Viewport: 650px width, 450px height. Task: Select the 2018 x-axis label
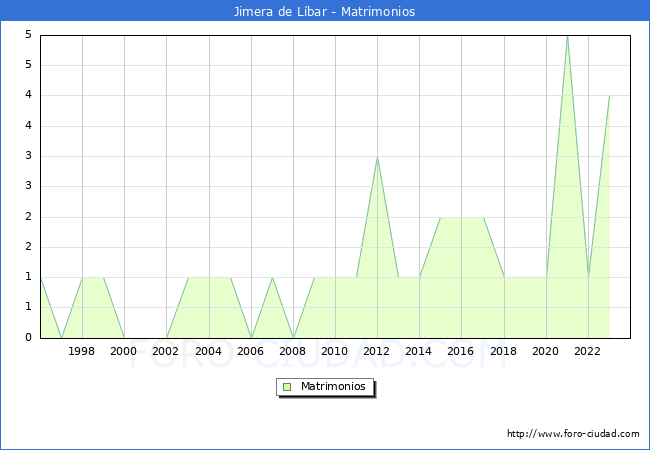point(504,351)
